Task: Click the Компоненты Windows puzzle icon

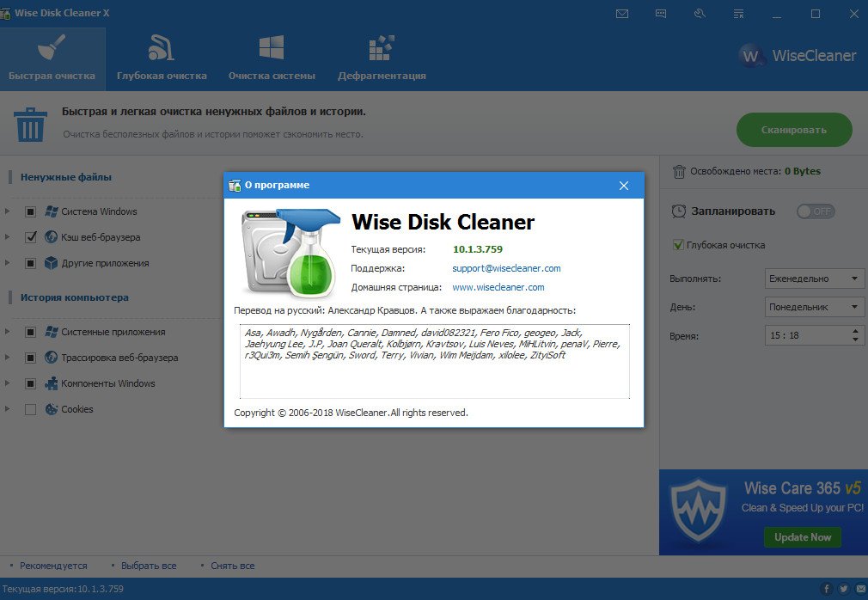Action: click(52, 383)
